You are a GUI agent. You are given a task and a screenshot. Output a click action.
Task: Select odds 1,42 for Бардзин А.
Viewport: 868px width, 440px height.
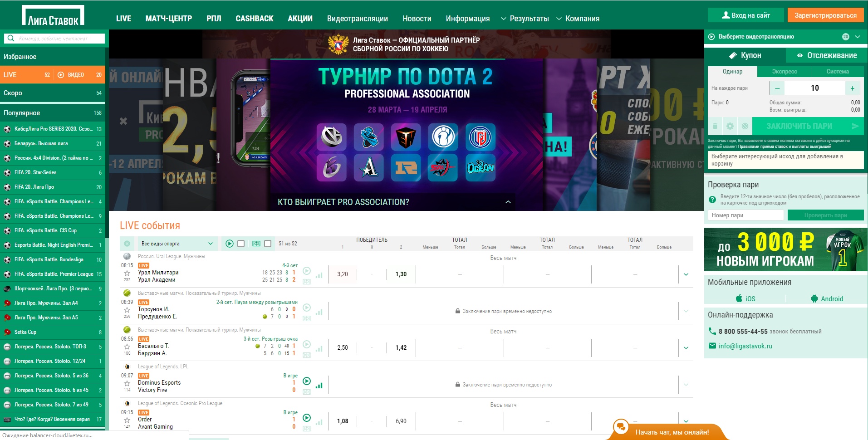401,348
